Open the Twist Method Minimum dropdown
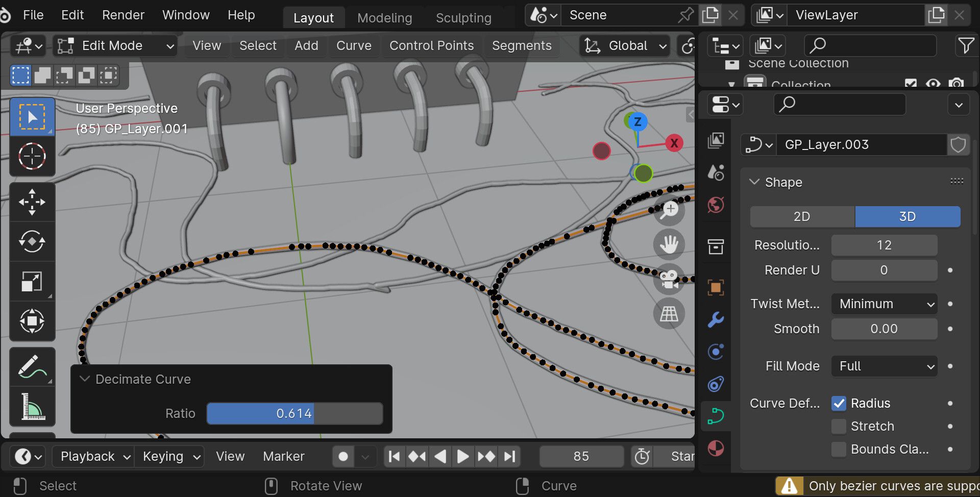Screen dimensions: 980x497 click(884, 304)
